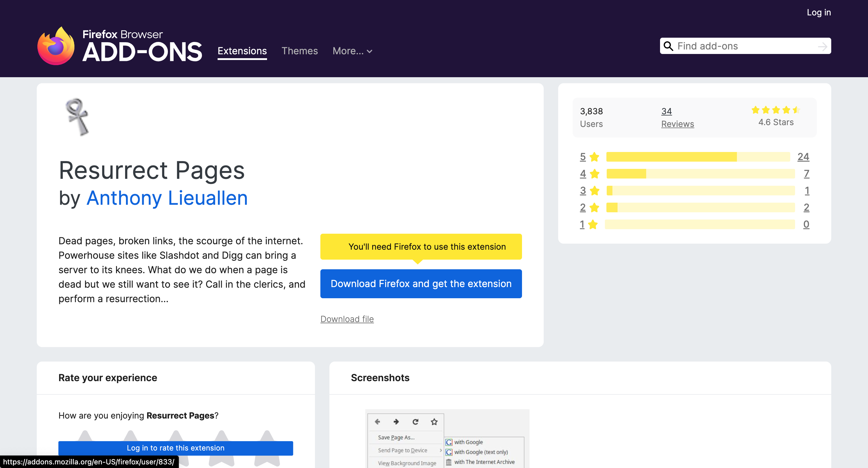This screenshot has width=868, height=468.
Task: Click the Log in link
Action: pyautogui.click(x=819, y=12)
